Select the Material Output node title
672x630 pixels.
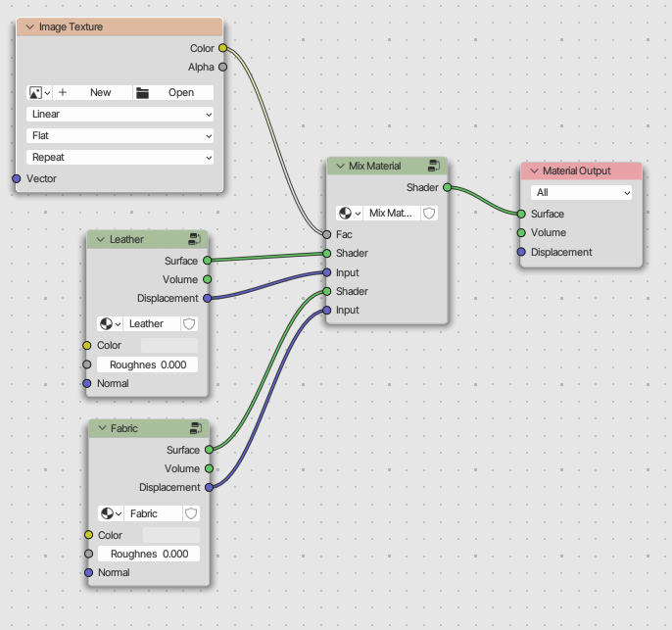pyautogui.click(x=576, y=171)
